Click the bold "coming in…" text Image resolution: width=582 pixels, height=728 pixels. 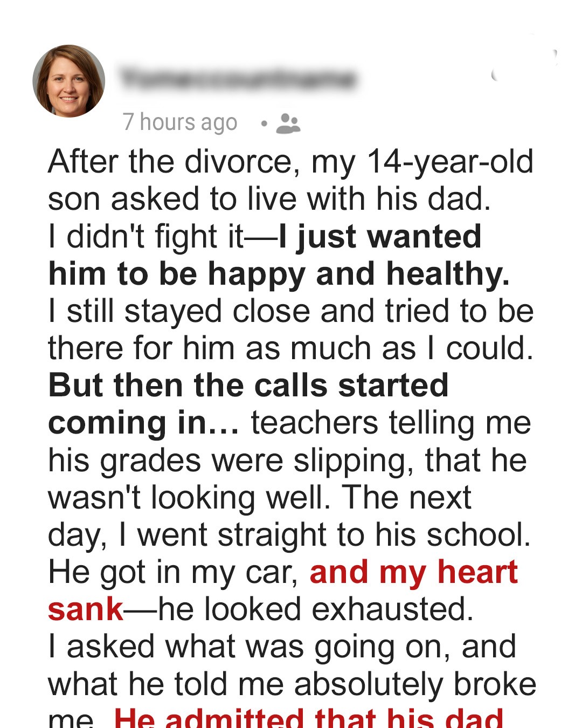pos(143,423)
